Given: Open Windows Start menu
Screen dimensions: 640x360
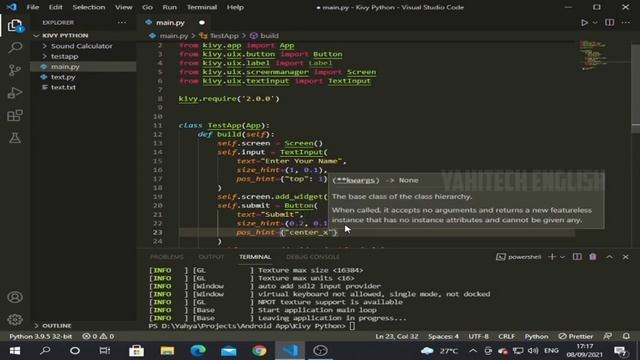Looking at the screenshot, I should pyautogui.click(x=15, y=351).
